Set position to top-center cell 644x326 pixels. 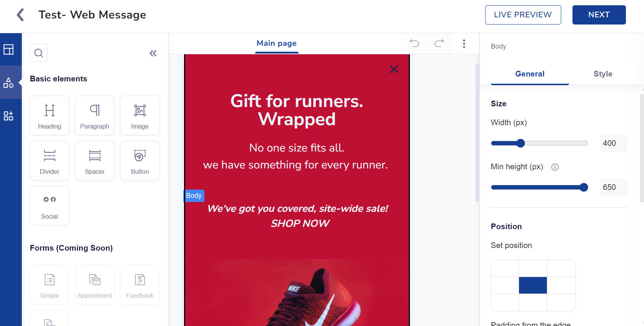(x=533, y=268)
